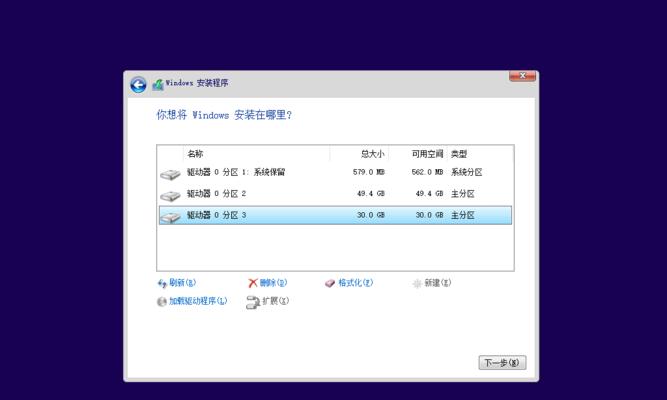Click the 格式化(F) format link
Screen dimensions: 667x400
[x=356, y=283]
